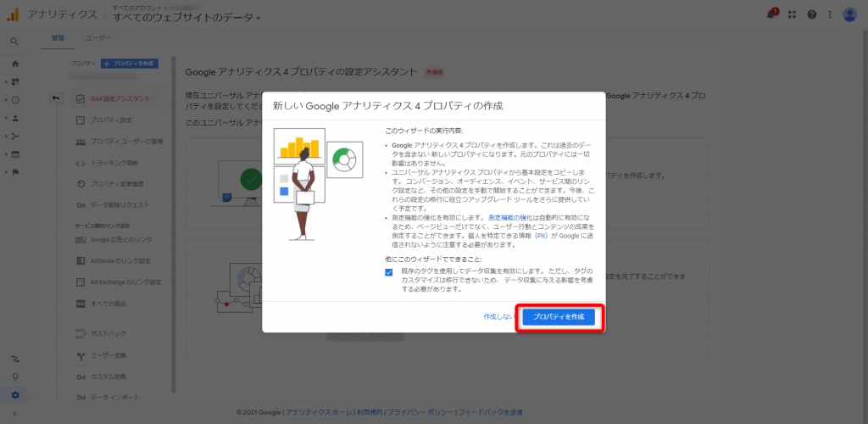Expand the Behavior section arrow in sidebar

(x=6, y=153)
